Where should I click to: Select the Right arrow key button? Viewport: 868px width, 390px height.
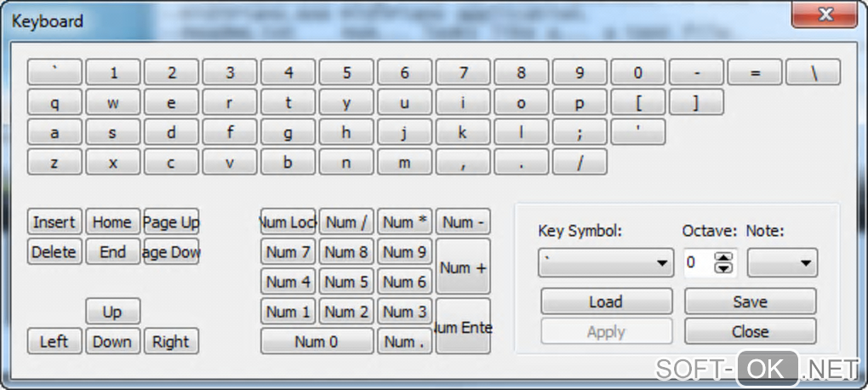tap(171, 341)
